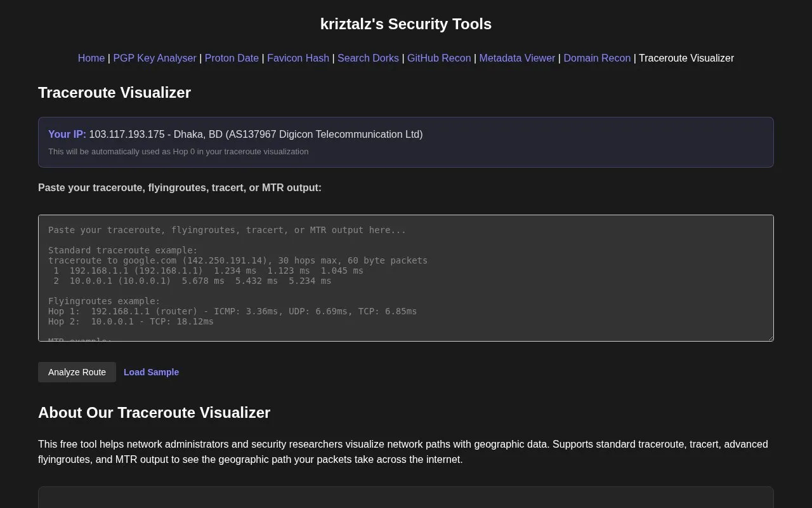Click 'About Our Traceroute Visualizer' heading

(x=154, y=413)
